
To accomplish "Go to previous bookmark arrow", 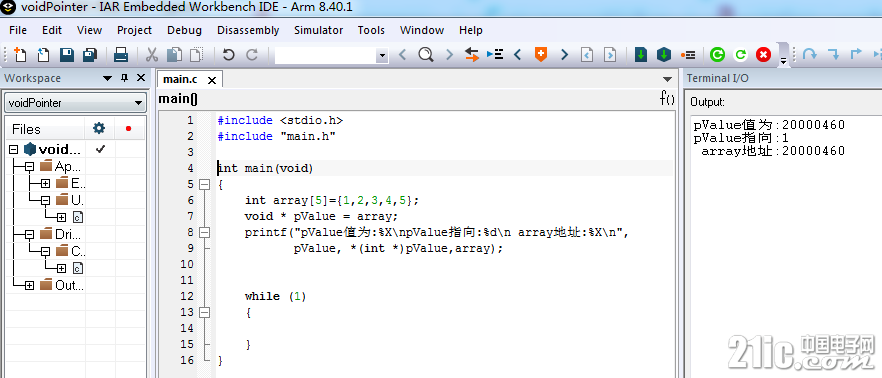I will tap(518, 55).
